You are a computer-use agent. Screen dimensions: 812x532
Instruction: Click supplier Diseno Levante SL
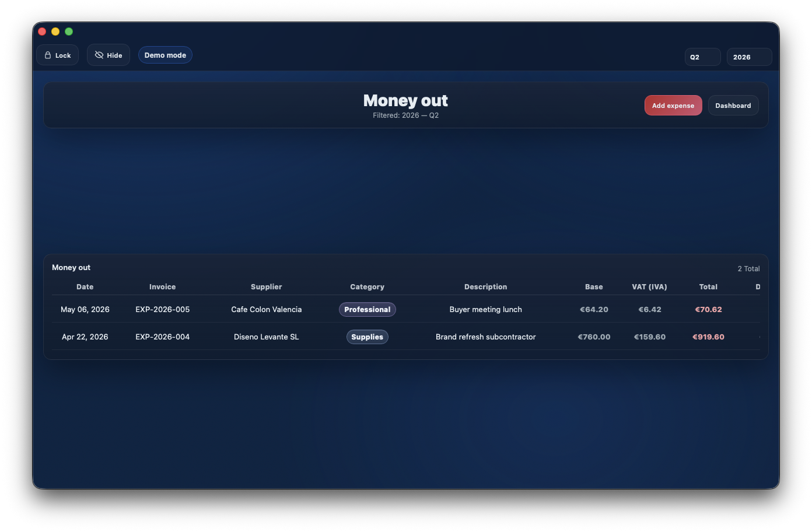click(267, 337)
